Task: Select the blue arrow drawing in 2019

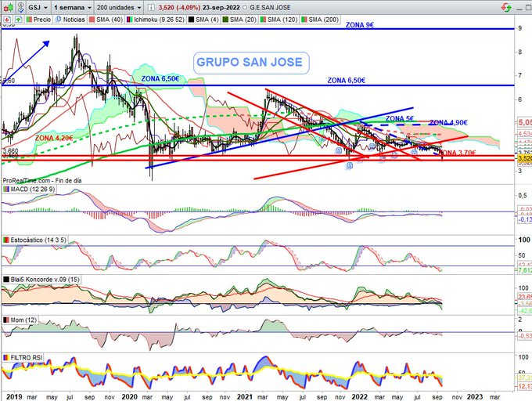Action: (26, 61)
